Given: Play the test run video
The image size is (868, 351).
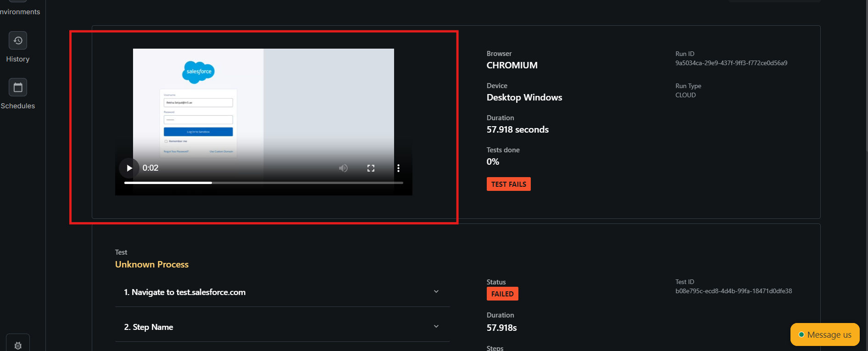Looking at the screenshot, I should tap(129, 168).
